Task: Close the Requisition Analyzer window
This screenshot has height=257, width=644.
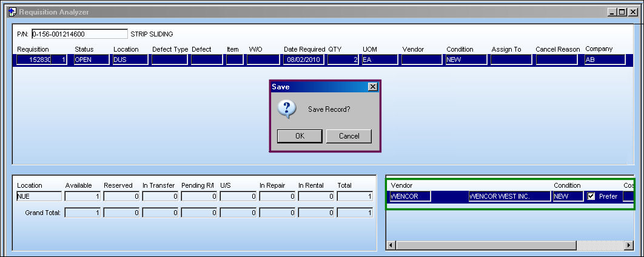Action: (633, 12)
